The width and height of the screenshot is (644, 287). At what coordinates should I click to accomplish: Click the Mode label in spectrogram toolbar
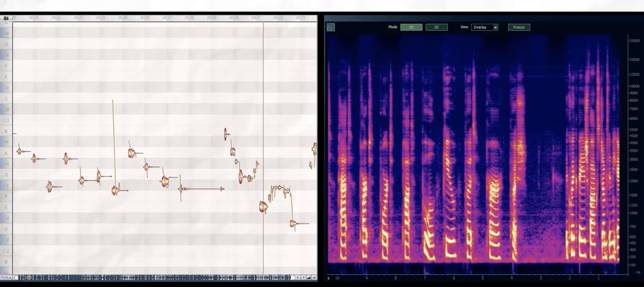point(393,27)
